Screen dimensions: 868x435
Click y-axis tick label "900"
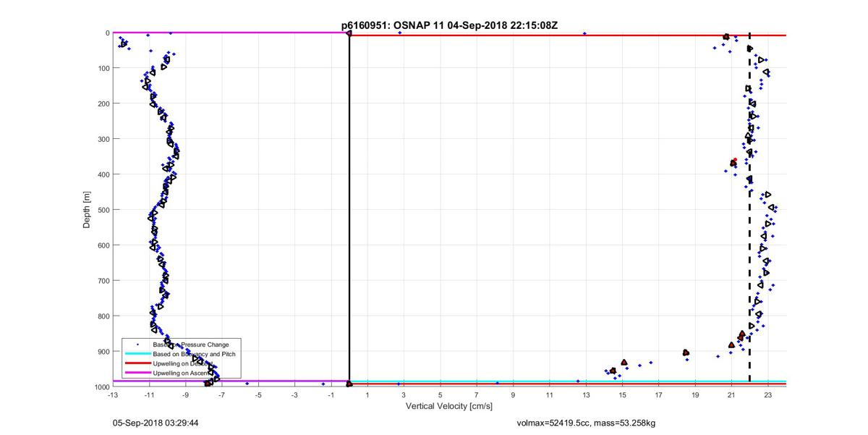pos(103,352)
